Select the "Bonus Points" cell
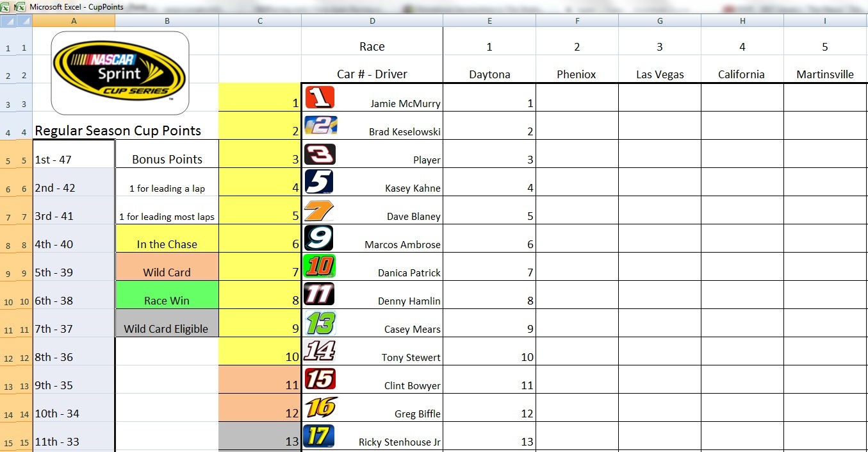868x452 pixels. [x=167, y=154]
